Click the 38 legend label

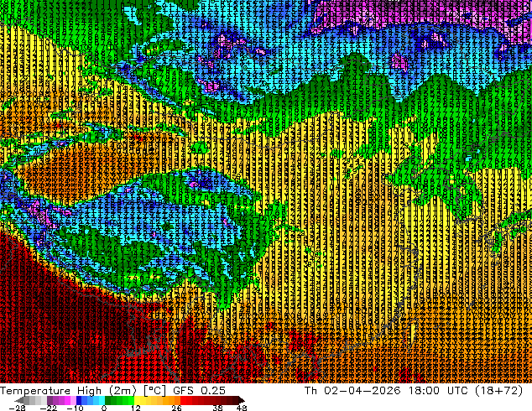218,408
